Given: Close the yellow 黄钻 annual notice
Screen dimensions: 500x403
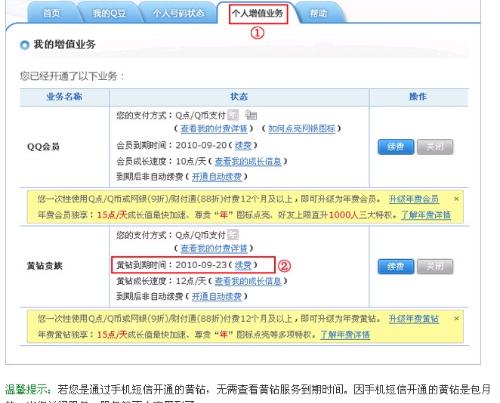Looking at the screenshot, I should tap(457, 319).
